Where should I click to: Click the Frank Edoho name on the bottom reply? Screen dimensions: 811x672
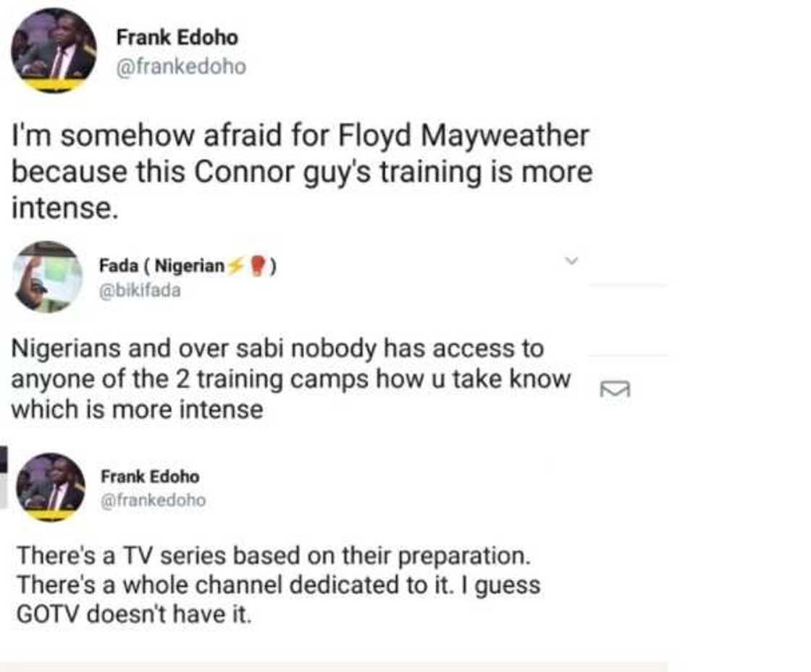pos(149,476)
